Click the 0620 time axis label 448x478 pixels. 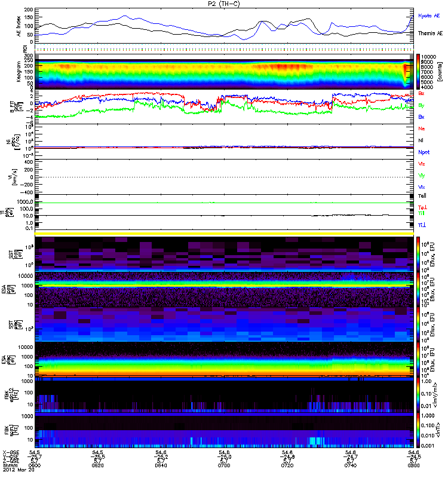click(97, 465)
